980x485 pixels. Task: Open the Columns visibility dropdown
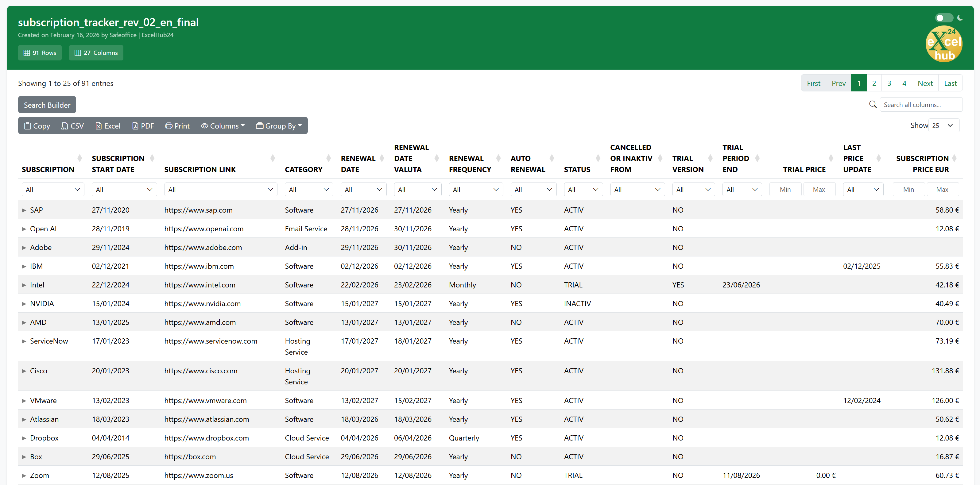pyautogui.click(x=223, y=125)
